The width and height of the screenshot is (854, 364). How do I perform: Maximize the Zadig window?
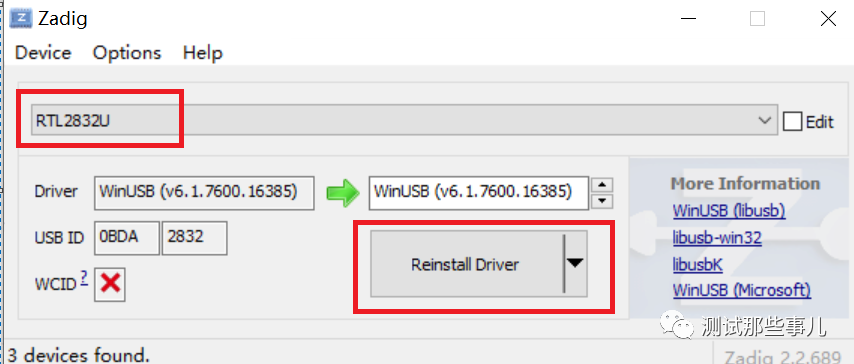coord(757,19)
